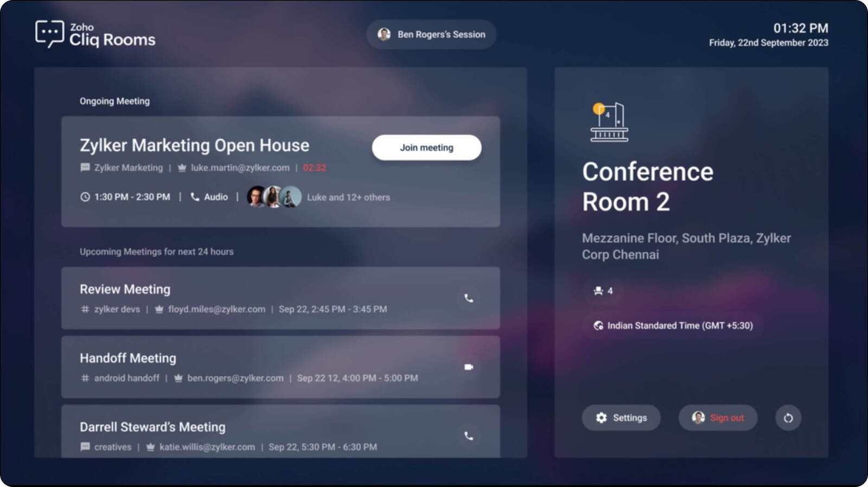Click the video camera icon on Handoff Meeting
This screenshot has width=868, height=487.
coord(469,367)
